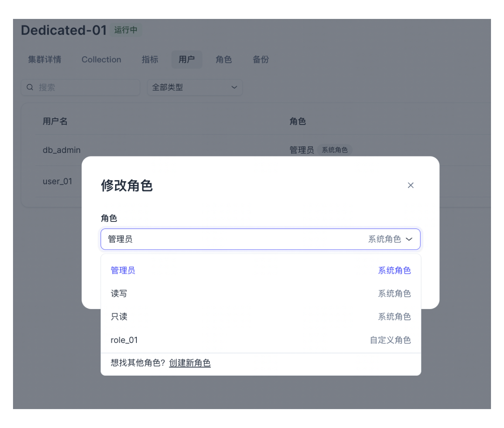Select the 角色 tab
This screenshot has height=428, width=504.
pos(224,60)
